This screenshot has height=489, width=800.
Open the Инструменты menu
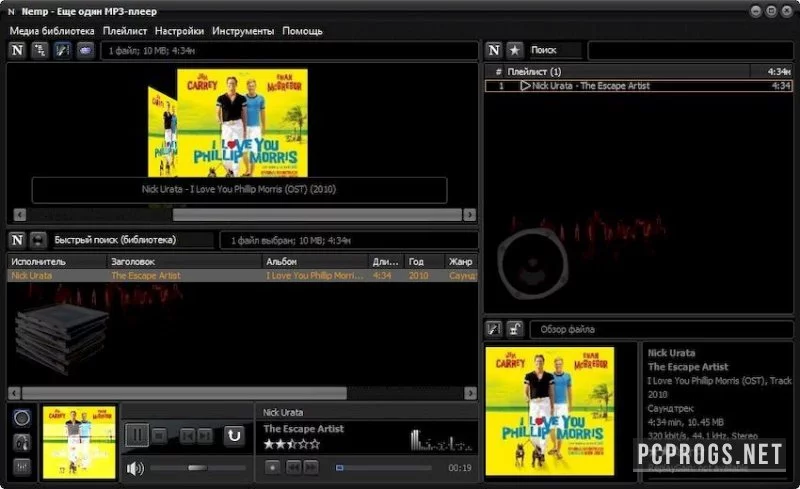click(x=243, y=31)
